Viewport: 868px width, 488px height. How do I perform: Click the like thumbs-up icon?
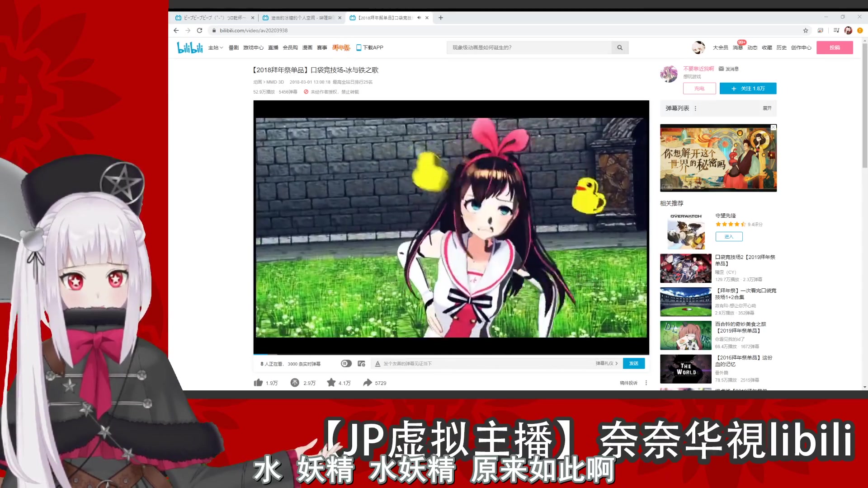[x=258, y=383]
